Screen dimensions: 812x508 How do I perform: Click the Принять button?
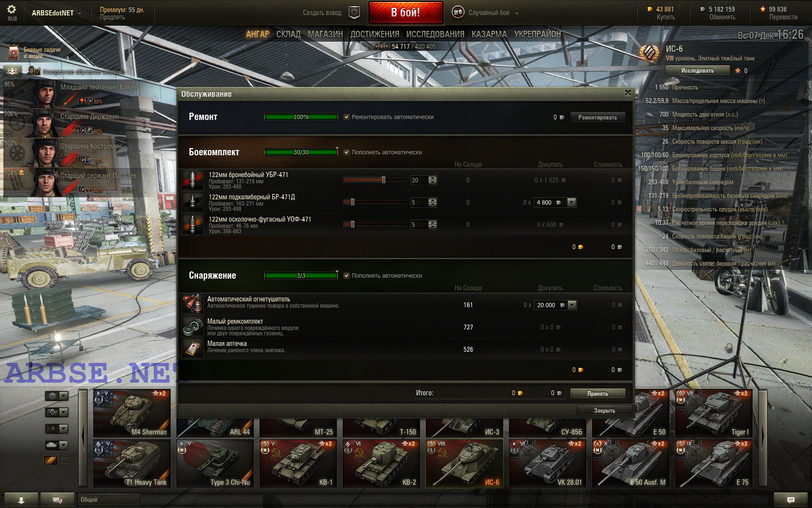[x=597, y=393]
